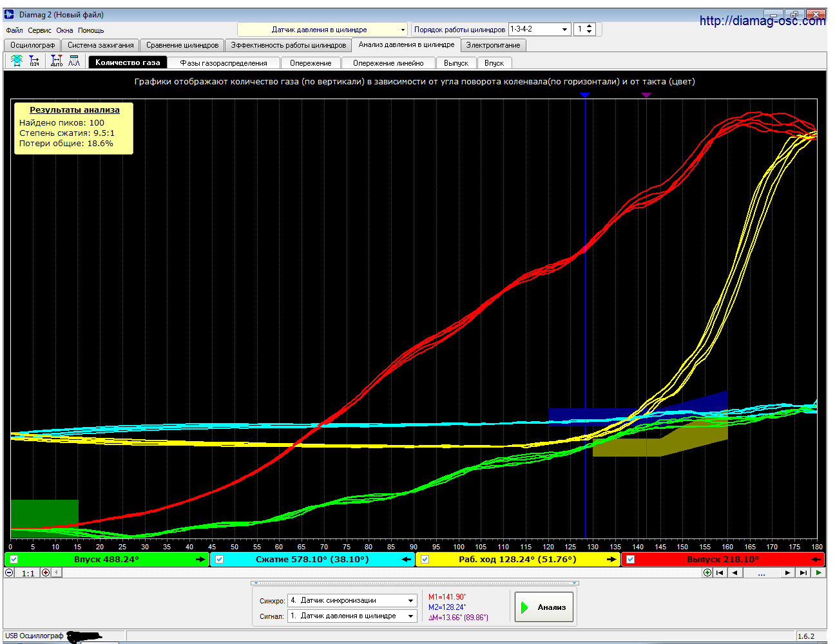The width and height of the screenshot is (835, 644).
Task: Click the Diamag 2 app icon in title bar
Action: tap(9, 14)
